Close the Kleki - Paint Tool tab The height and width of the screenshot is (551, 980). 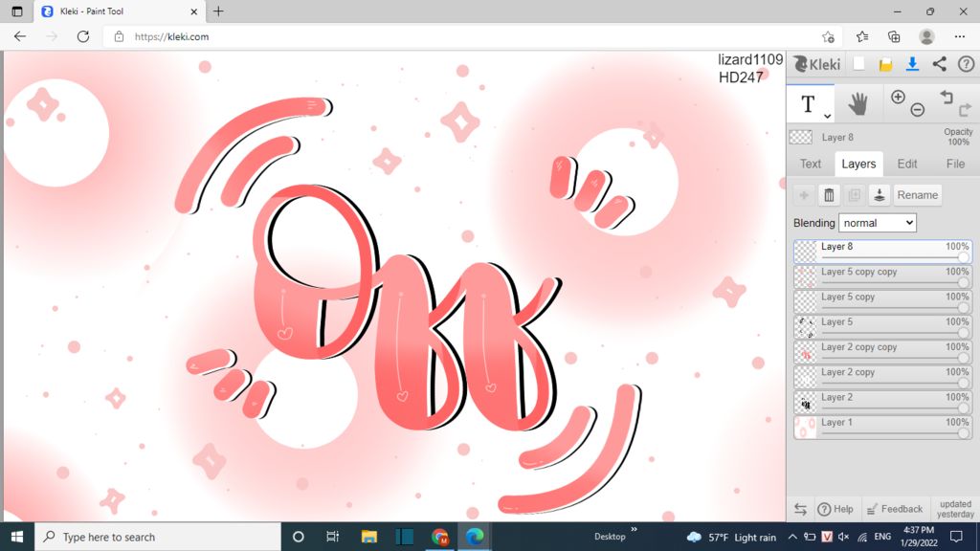[193, 11]
